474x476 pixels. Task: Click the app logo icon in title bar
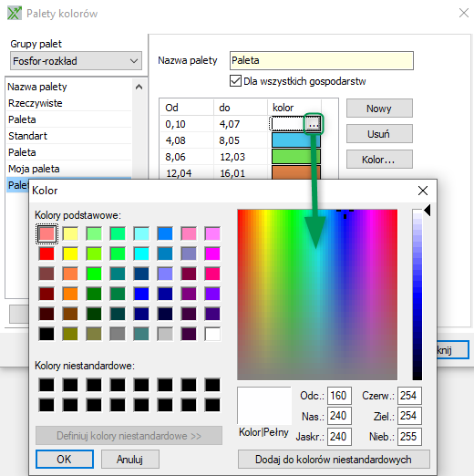pos(15,14)
